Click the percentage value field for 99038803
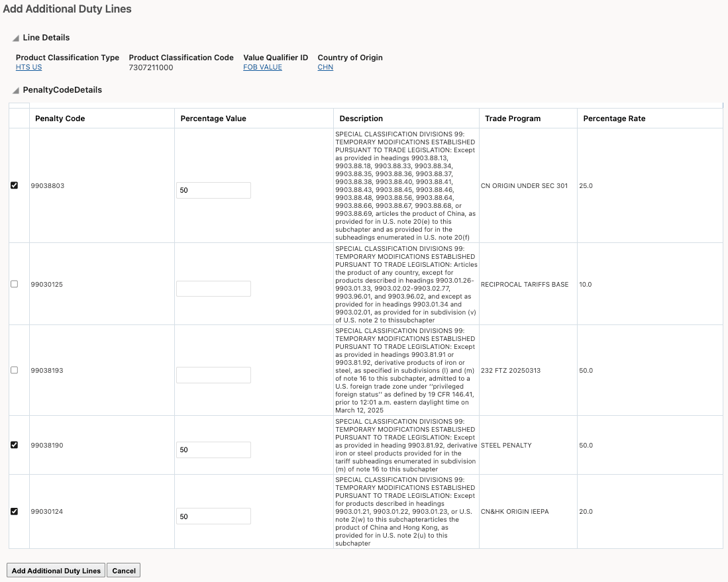Viewport: 728px width, 582px height. [213, 190]
